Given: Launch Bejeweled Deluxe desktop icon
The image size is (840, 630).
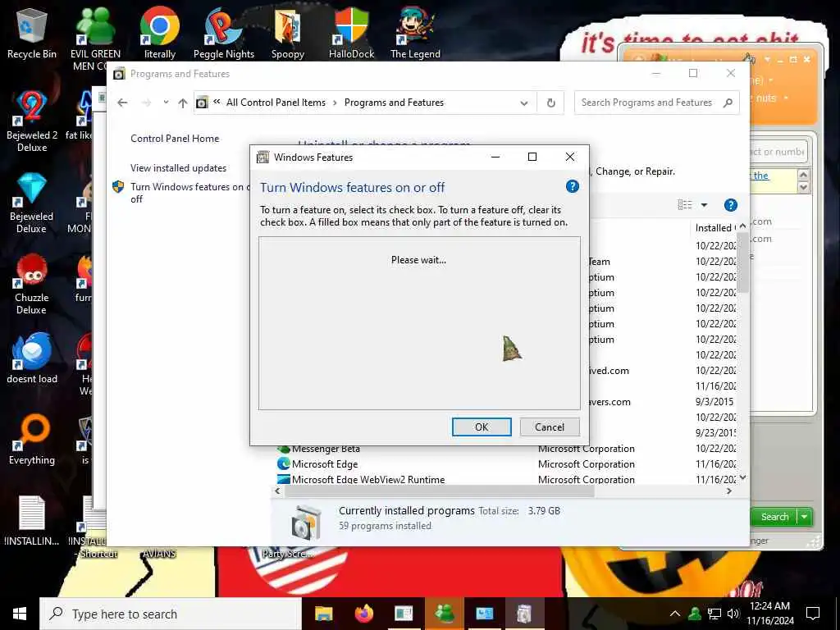Looking at the screenshot, I should [x=32, y=203].
